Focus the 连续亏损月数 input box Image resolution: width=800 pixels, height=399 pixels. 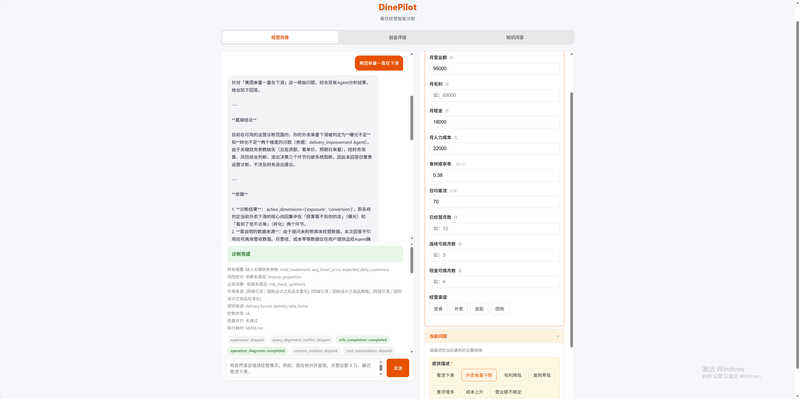click(x=494, y=255)
